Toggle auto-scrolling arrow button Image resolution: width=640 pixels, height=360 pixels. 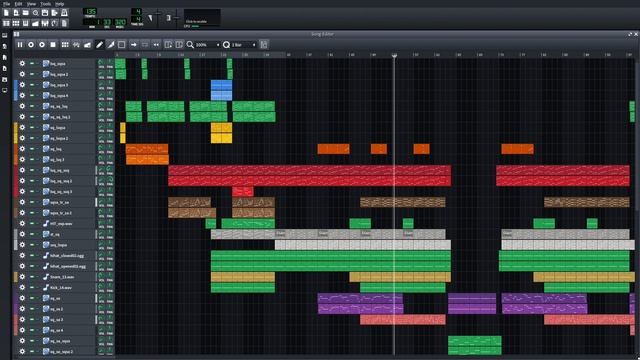coord(133,44)
